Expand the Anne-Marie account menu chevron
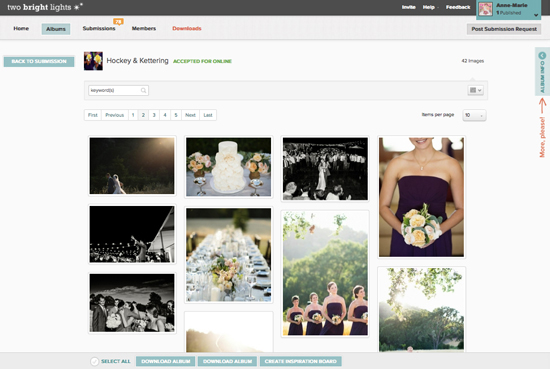Screen dimensions: 550x369 pyautogui.click(x=536, y=15)
